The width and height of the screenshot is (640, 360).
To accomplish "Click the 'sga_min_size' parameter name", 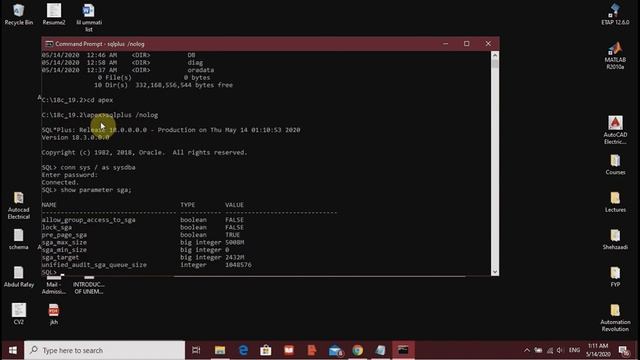I will coord(64,250).
